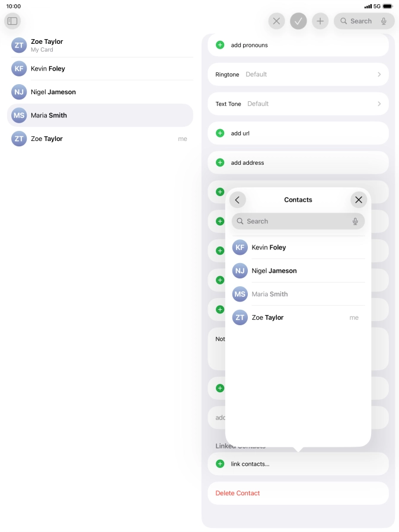This screenshot has height=532, width=399.
Task: Cancel editing with the X icon in top toolbar
Action: click(x=276, y=21)
